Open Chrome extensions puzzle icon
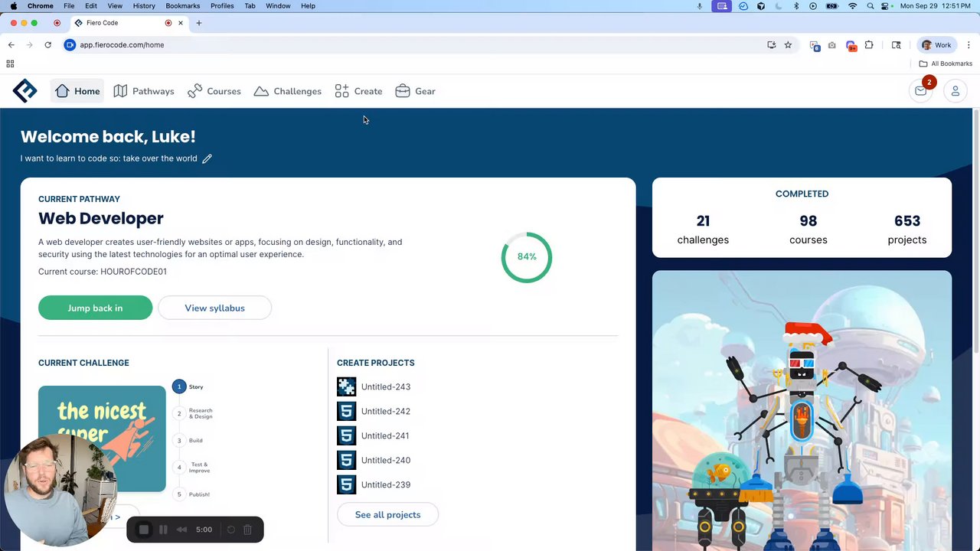Screen dimensions: 980x551 coord(869,45)
